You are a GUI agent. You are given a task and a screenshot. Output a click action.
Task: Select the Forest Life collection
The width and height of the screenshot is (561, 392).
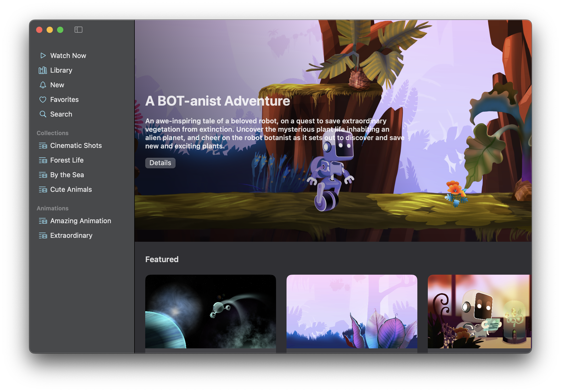(82, 160)
